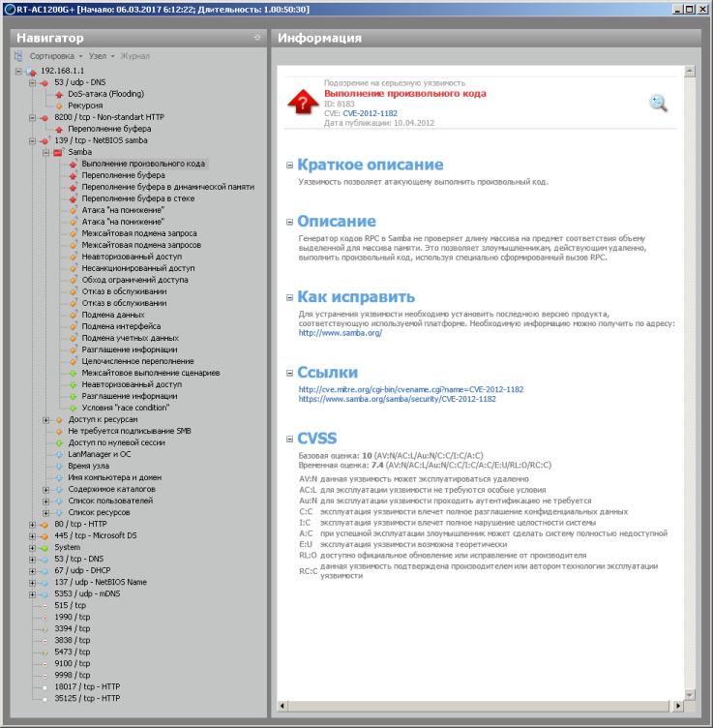This screenshot has height=728, width=713.
Task: Select 9100 / tcp port entry
Action: [x=73, y=663]
